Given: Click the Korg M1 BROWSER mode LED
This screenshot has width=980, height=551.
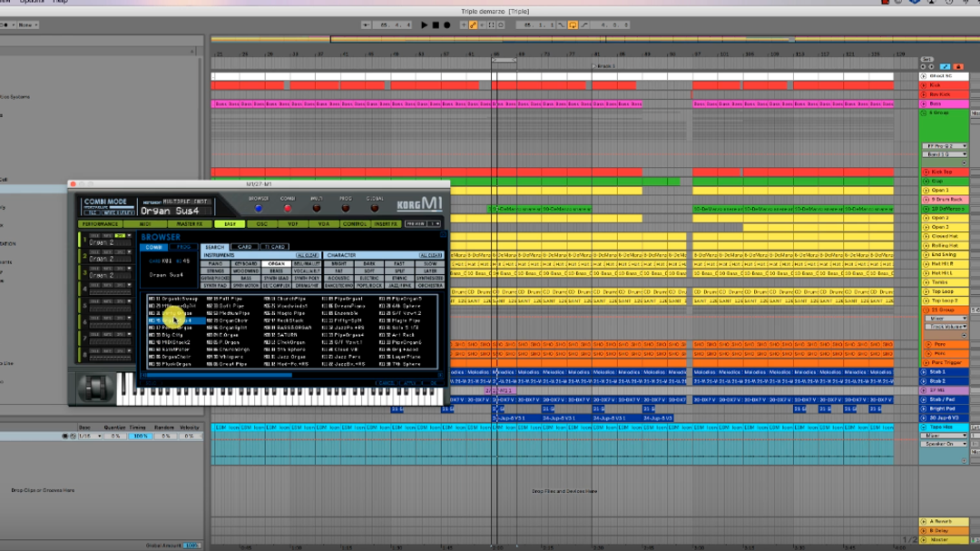Looking at the screenshot, I should coord(259,207).
